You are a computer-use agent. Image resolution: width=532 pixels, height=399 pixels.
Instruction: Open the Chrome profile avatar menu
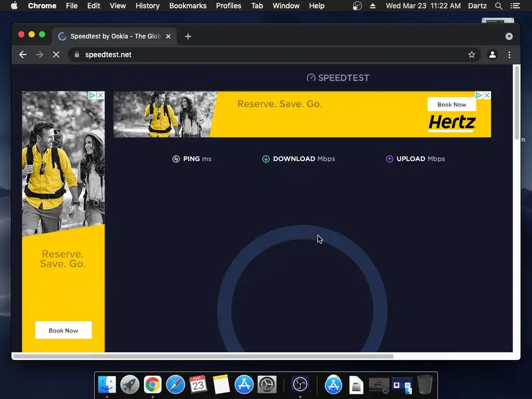(493, 55)
